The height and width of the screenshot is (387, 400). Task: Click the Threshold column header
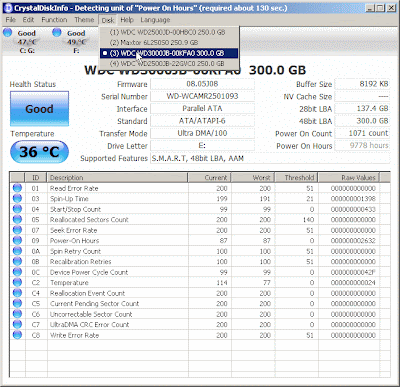pyautogui.click(x=296, y=178)
